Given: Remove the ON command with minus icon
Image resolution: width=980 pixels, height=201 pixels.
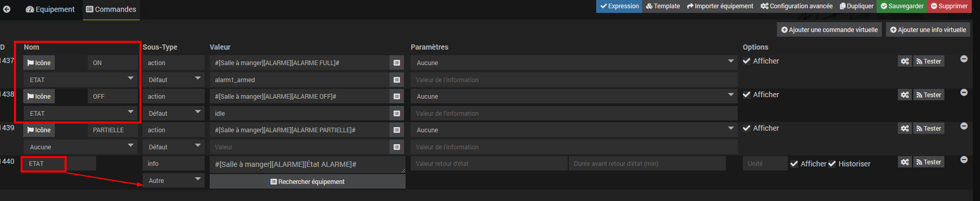Looking at the screenshot, I should (964, 59).
